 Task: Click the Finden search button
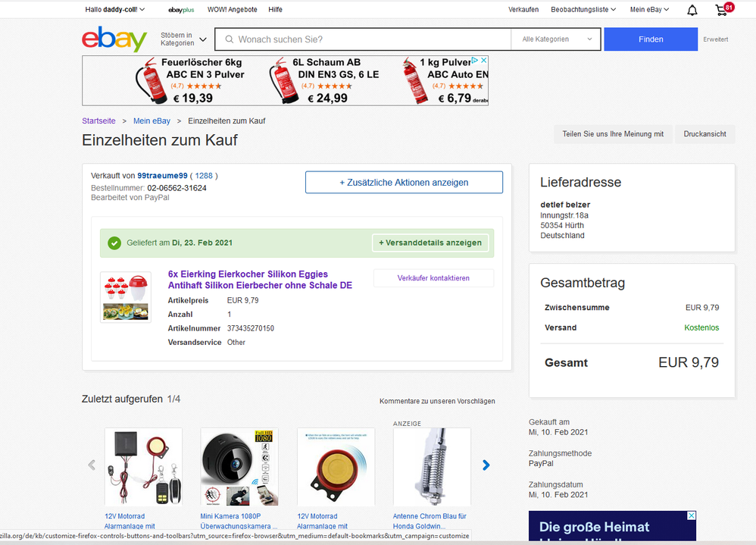(650, 39)
